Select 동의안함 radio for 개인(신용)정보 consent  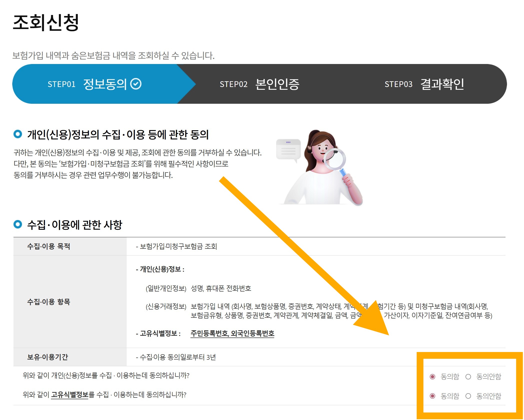pyautogui.click(x=468, y=376)
